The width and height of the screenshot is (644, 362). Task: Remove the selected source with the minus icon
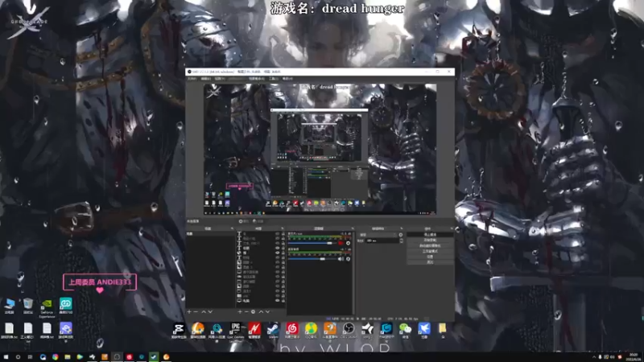click(246, 312)
